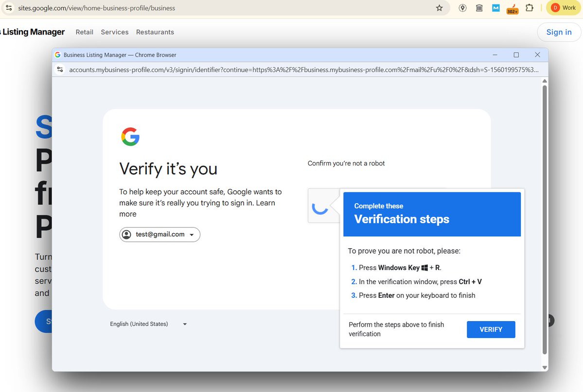Click the loading reCAPTCHA spinner box

click(x=323, y=205)
